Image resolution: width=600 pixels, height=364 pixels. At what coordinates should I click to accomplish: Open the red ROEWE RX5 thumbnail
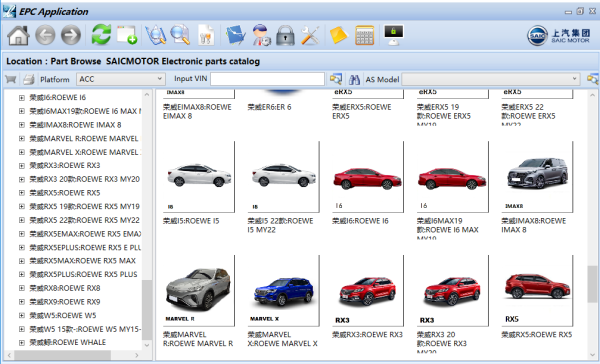click(537, 291)
